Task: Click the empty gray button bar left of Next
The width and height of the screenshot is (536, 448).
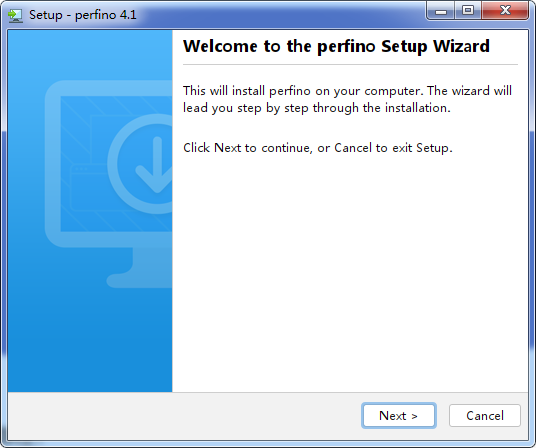Action: coord(185,416)
